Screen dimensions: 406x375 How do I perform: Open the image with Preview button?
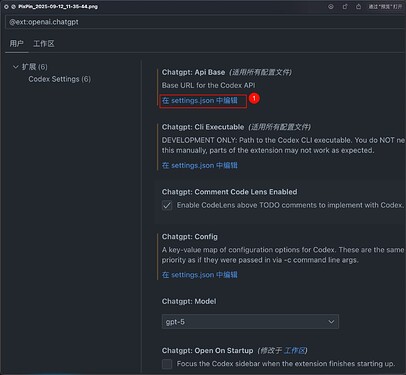click(x=385, y=7)
